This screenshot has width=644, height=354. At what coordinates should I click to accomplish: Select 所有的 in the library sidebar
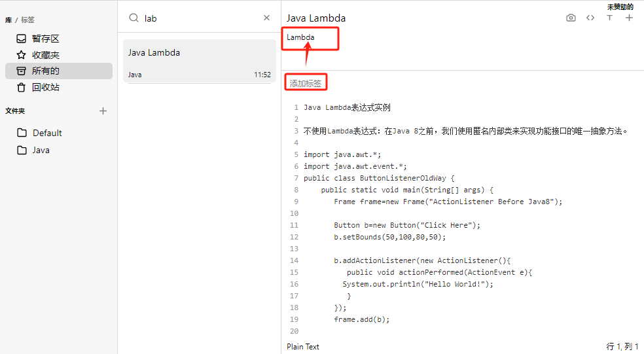59,71
